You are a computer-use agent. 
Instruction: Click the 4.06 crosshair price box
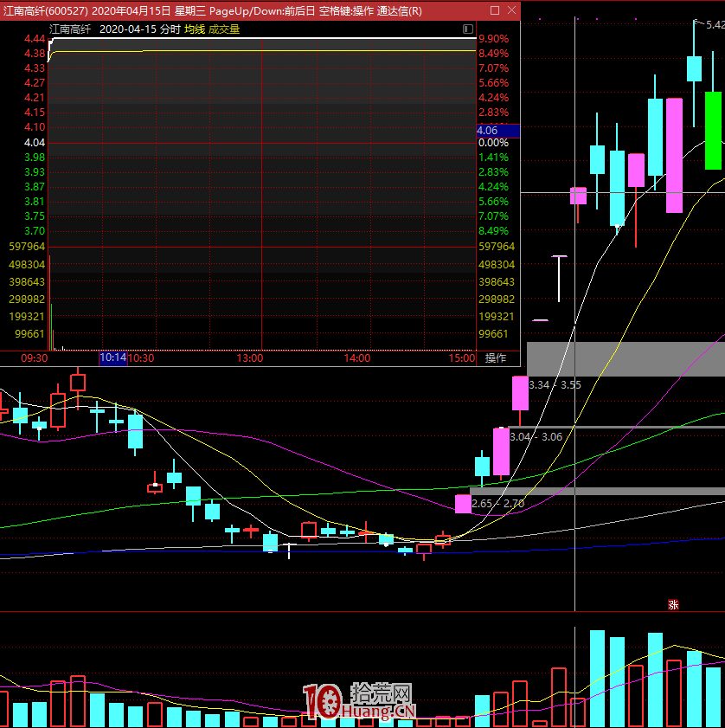tap(498, 131)
